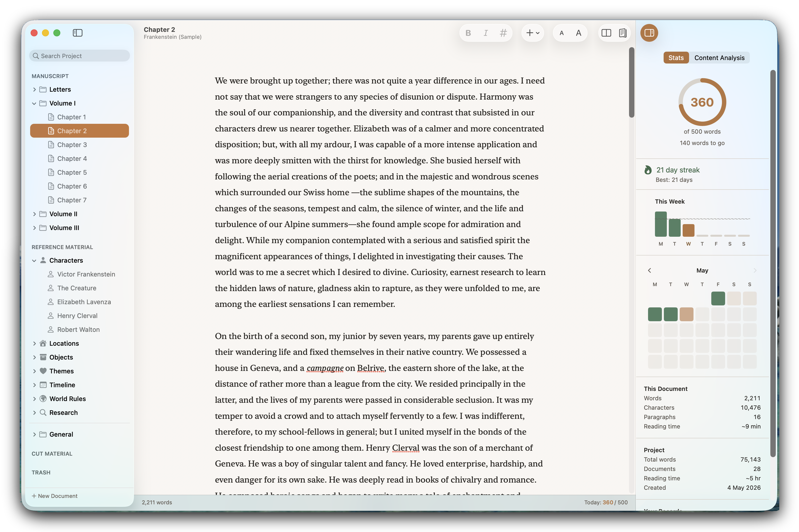Expand the Research group
This screenshot has height=532, width=799.
34,413
